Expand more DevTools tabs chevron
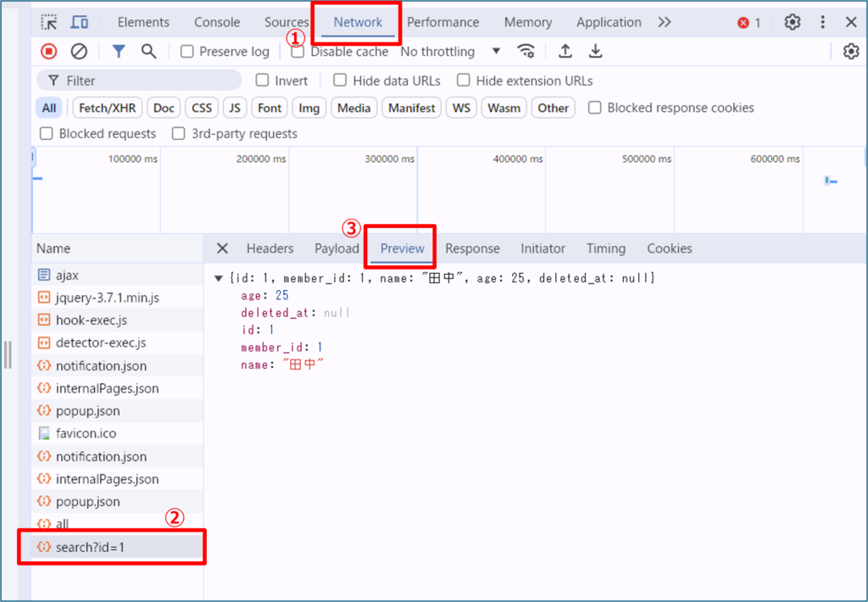The image size is (868, 602). pos(665,22)
